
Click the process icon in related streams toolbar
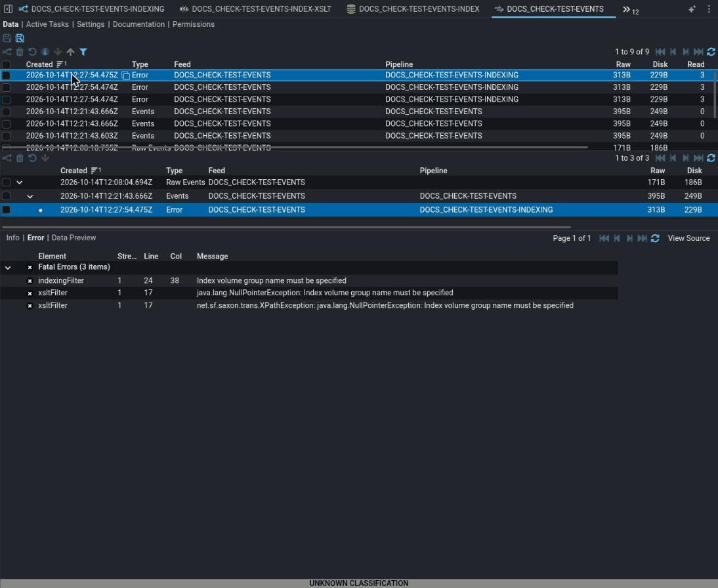tap(7, 158)
